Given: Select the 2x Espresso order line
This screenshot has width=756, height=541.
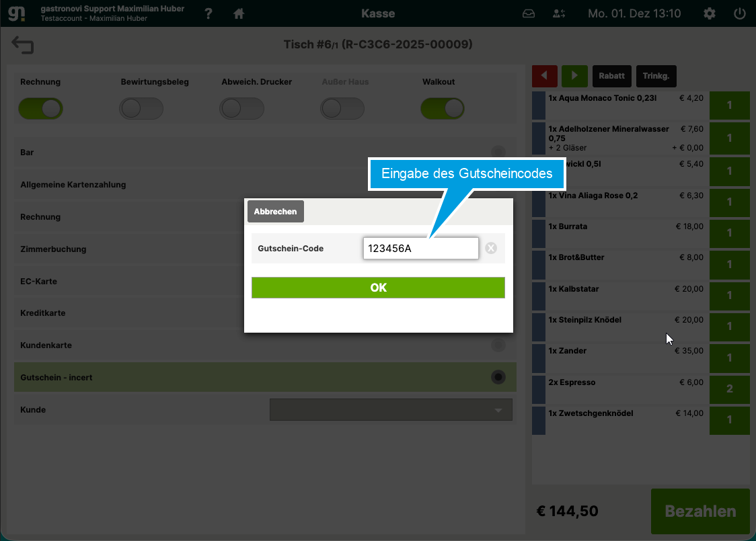Looking at the screenshot, I should 621,388.
